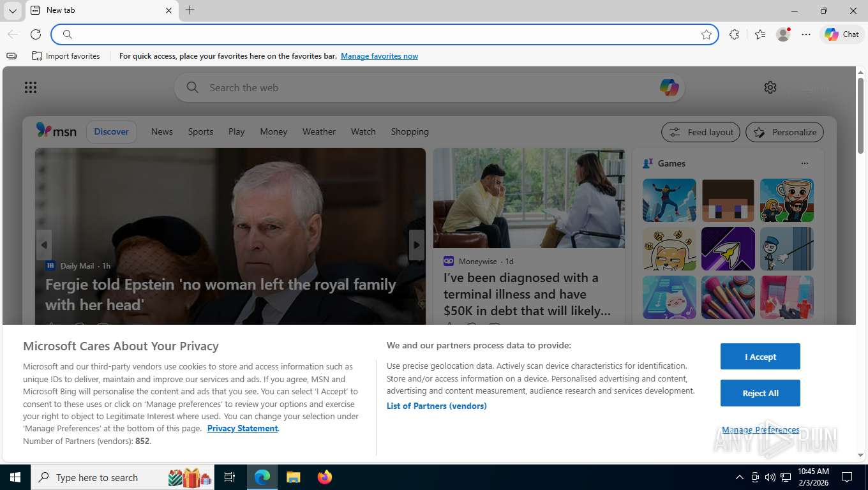Select the Discover tab
The height and width of the screenshot is (490, 868).
112,131
